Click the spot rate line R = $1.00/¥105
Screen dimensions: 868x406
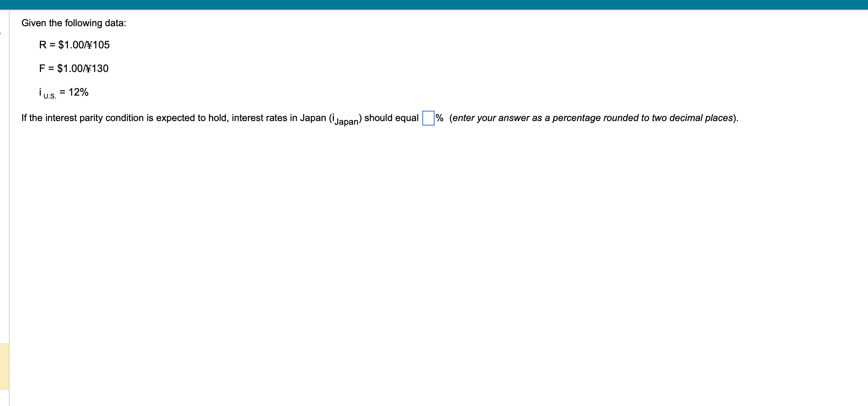(x=74, y=45)
